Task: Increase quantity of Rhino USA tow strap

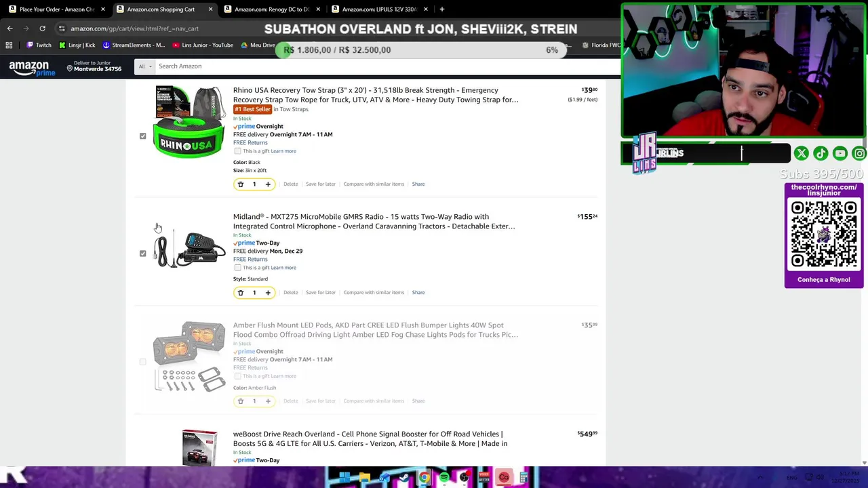Action: click(x=268, y=184)
